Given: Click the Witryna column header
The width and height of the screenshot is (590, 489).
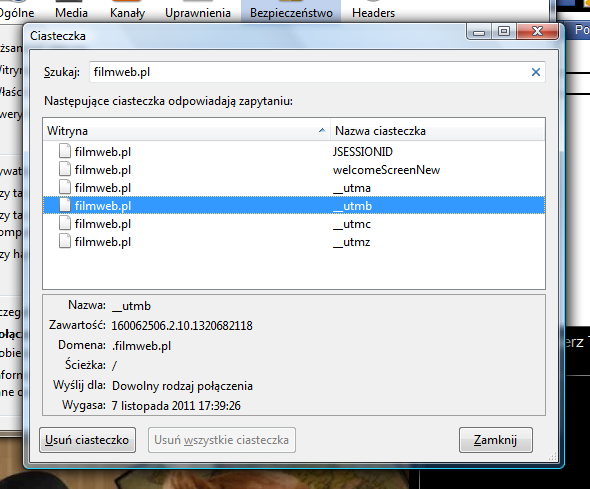Looking at the screenshot, I should [x=187, y=131].
